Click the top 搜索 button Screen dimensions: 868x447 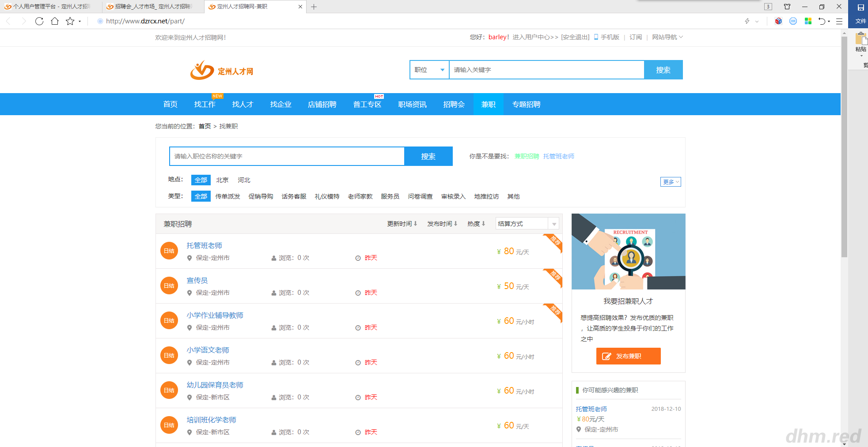pyautogui.click(x=663, y=70)
